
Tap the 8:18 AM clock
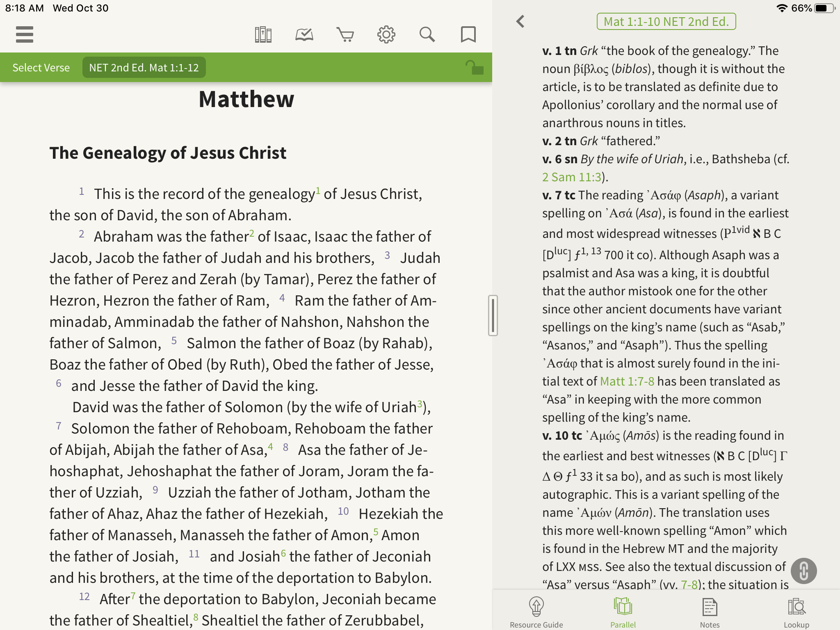click(x=24, y=8)
